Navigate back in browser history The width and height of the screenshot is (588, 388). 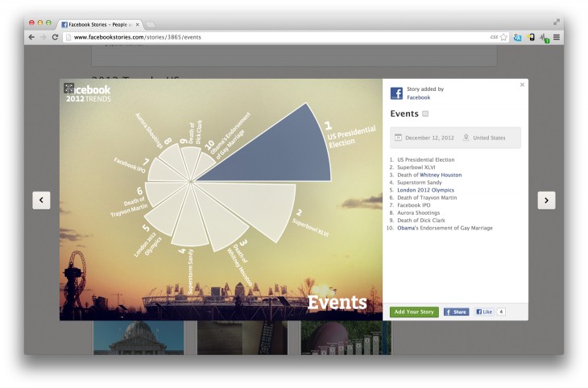coord(31,37)
